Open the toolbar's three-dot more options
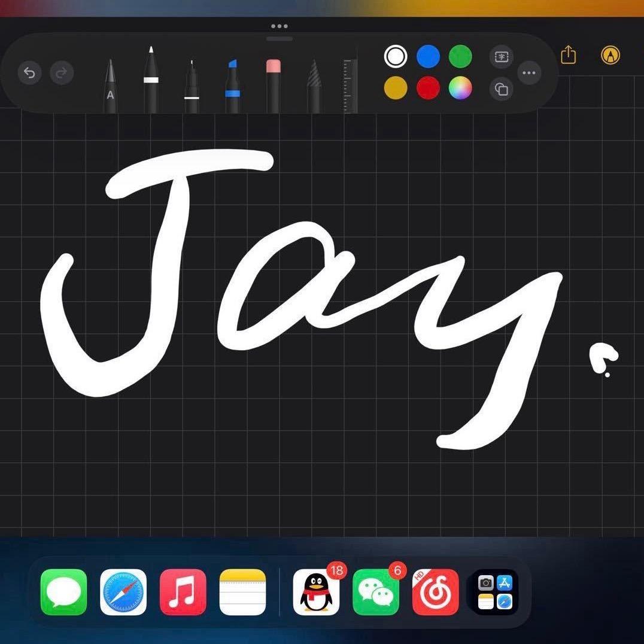This screenshot has width=644, height=644. (528, 73)
